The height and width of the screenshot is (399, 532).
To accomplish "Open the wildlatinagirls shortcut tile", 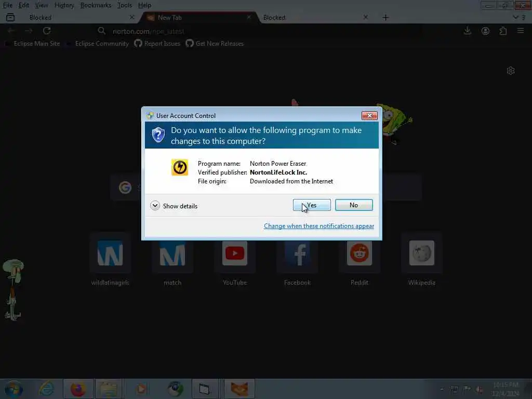I will pos(110,260).
